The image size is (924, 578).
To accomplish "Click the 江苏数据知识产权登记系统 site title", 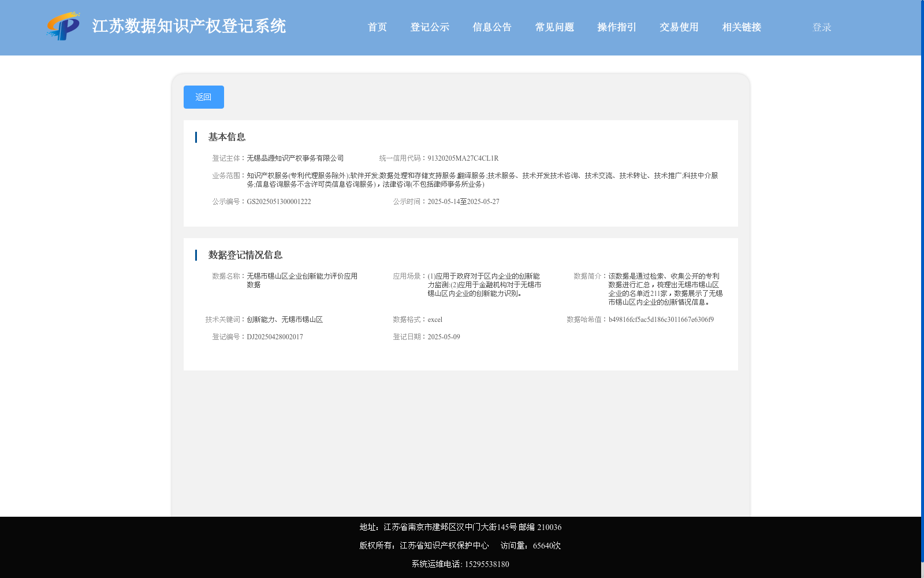I will tap(189, 27).
